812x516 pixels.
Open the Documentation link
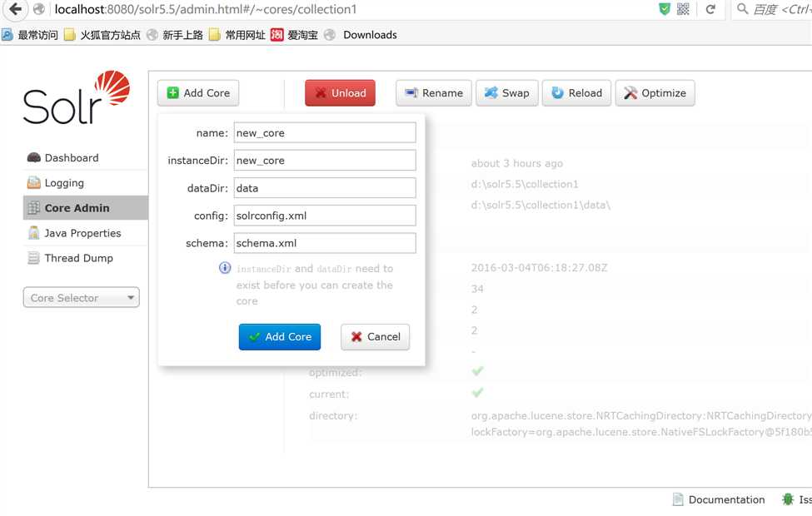(x=726, y=500)
